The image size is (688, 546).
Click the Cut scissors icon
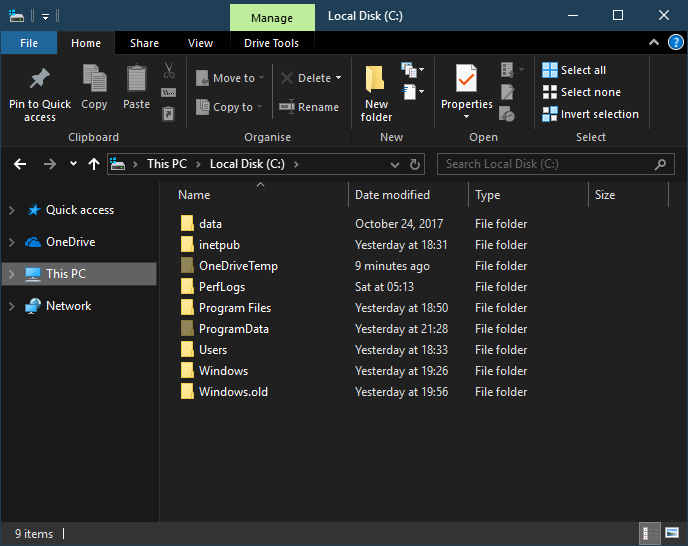click(x=169, y=70)
